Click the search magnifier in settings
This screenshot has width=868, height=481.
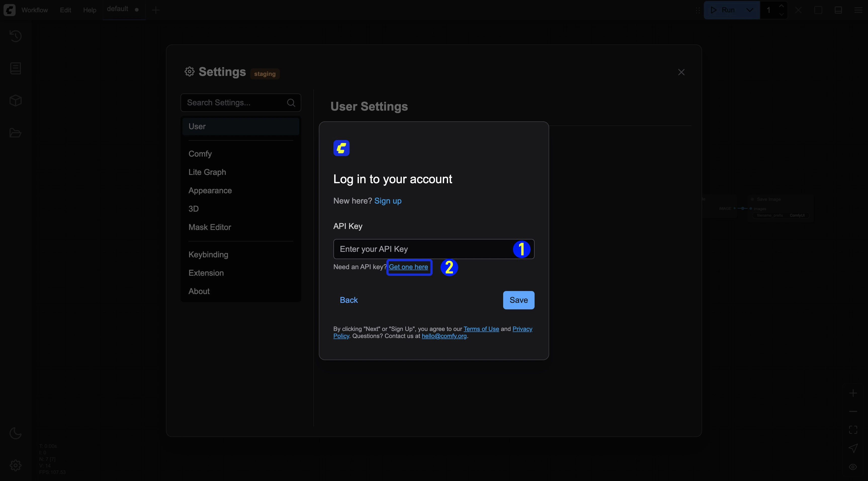(291, 103)
